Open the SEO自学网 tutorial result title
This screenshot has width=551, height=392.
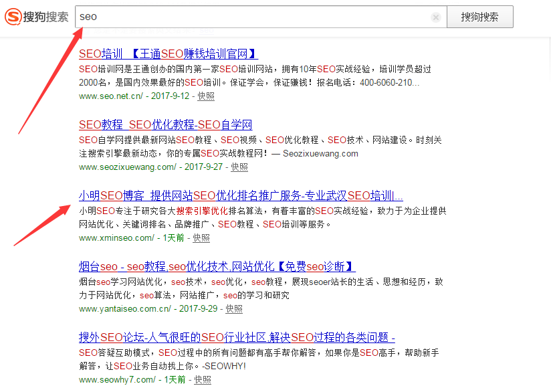165,124
